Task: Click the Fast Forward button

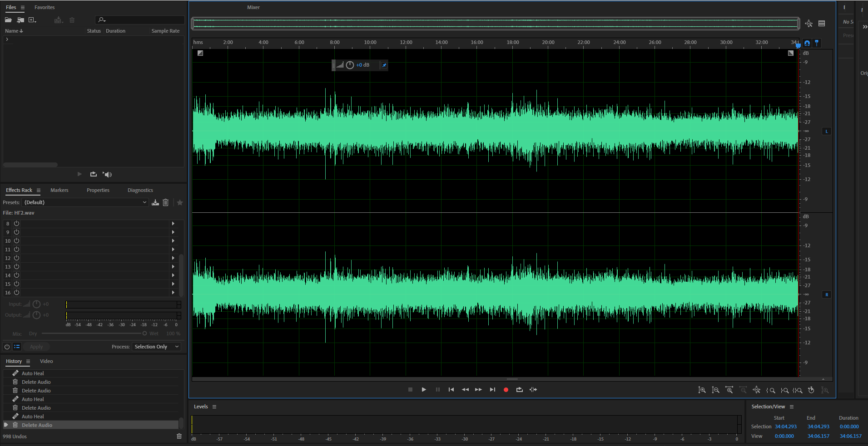Action: [478, 390]
